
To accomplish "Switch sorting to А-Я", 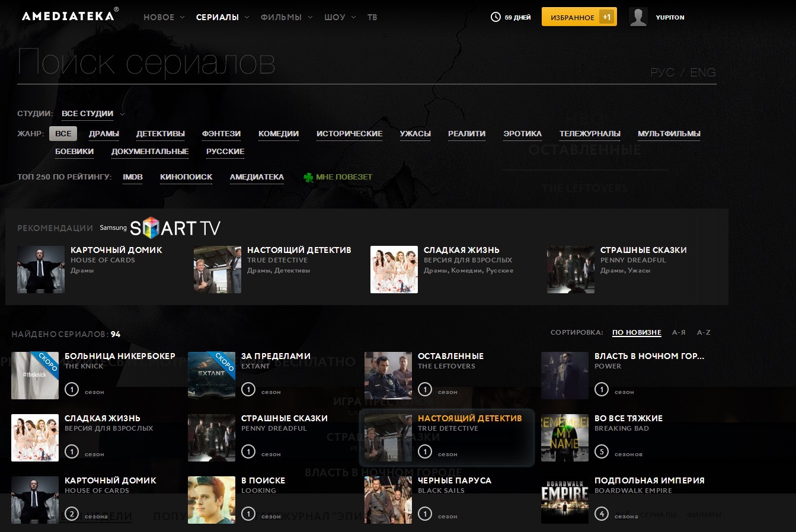I will click(x=679, y=332).
